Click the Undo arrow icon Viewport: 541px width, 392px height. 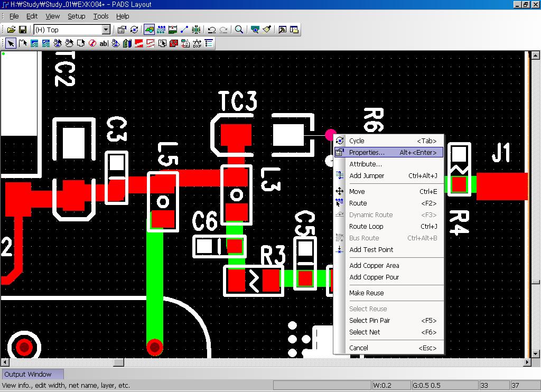pyautogui.click(x=212, y=30)
